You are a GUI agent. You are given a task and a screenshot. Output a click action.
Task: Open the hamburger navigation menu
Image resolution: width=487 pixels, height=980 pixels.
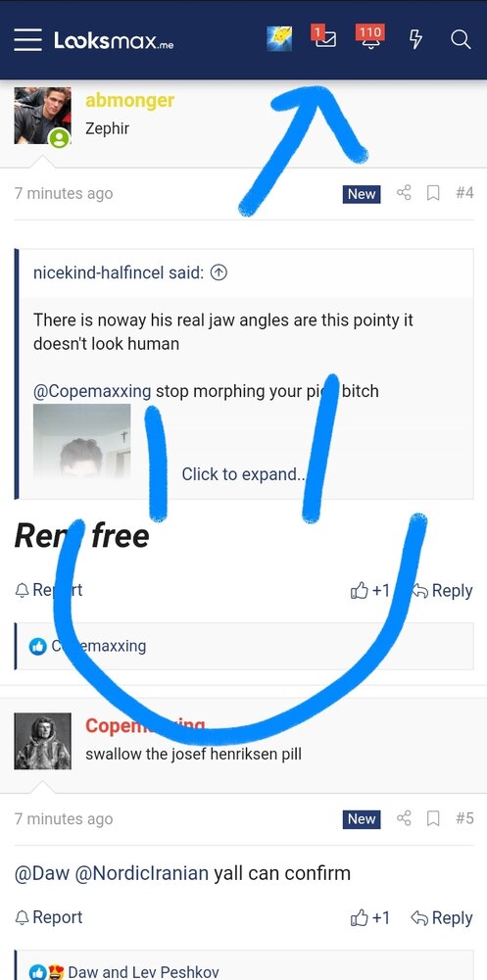pyautogui.click(x=28, y=40)
